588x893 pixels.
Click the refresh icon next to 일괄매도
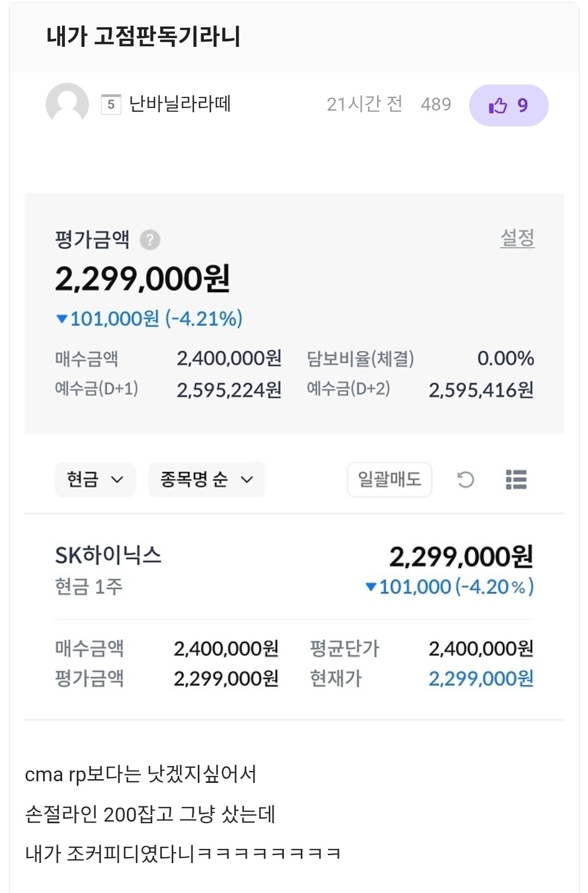[465, 479]
